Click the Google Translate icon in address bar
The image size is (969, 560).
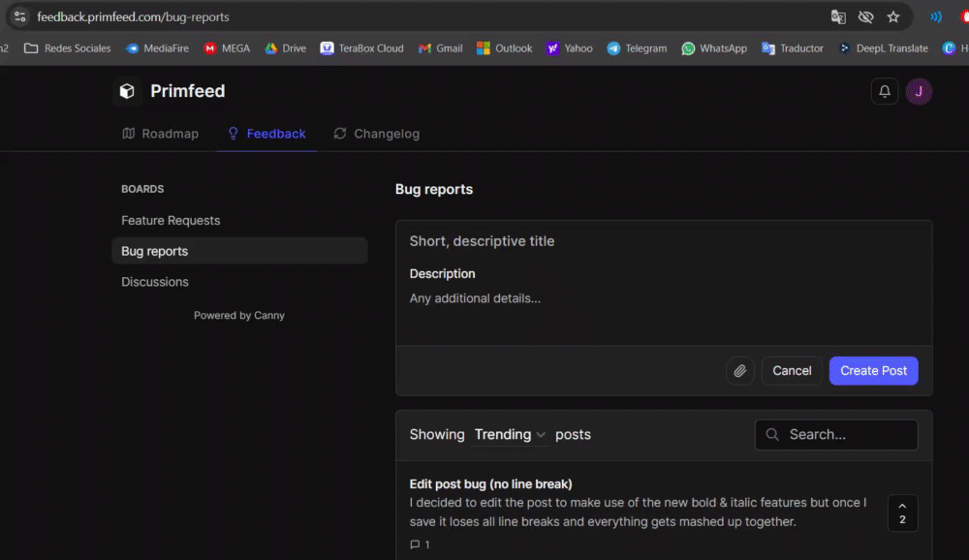838,16
